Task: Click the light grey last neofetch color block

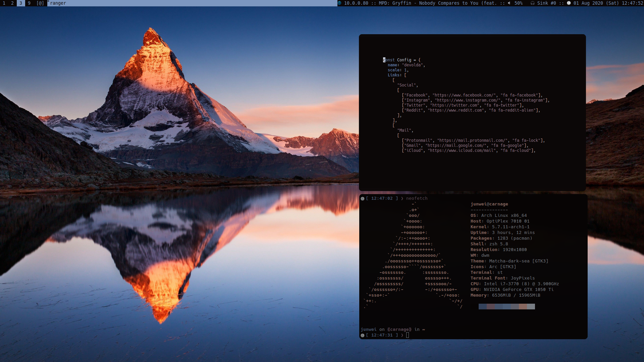Action: pyautogui.click(x=531, y=306)
